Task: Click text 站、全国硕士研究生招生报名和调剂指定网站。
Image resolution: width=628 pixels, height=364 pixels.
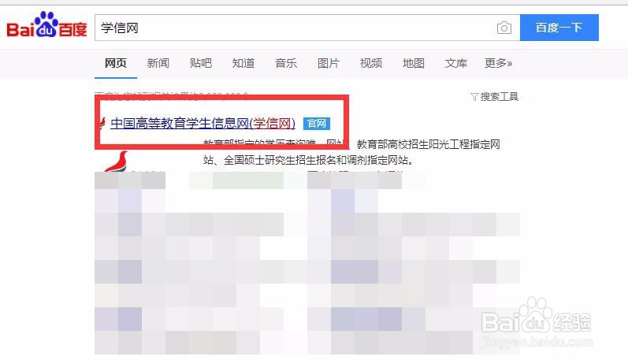Action: coord(308,160)
